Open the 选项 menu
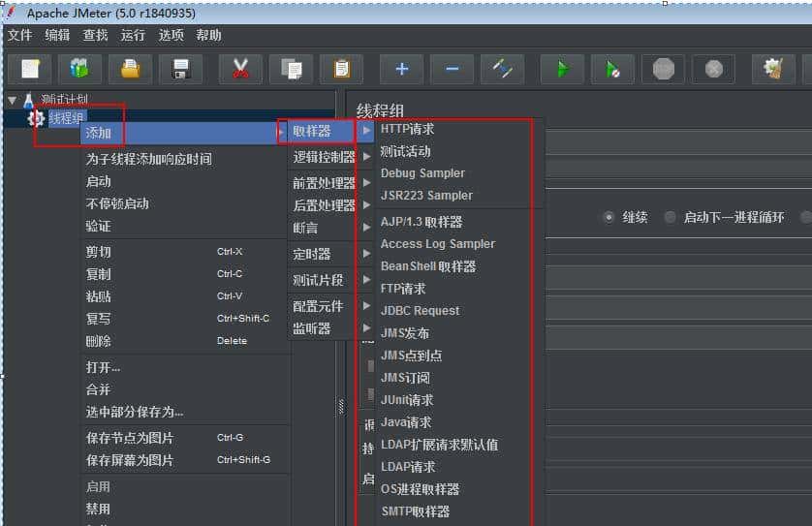Viewport: 812px width, 526px height. tap(171, 35)
